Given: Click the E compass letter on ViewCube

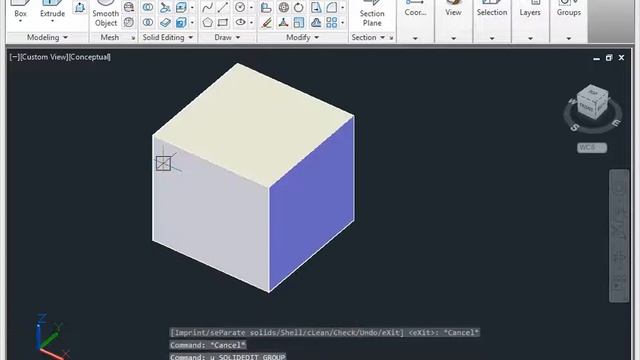Looking at the screenshot, I should click(617, 122).
